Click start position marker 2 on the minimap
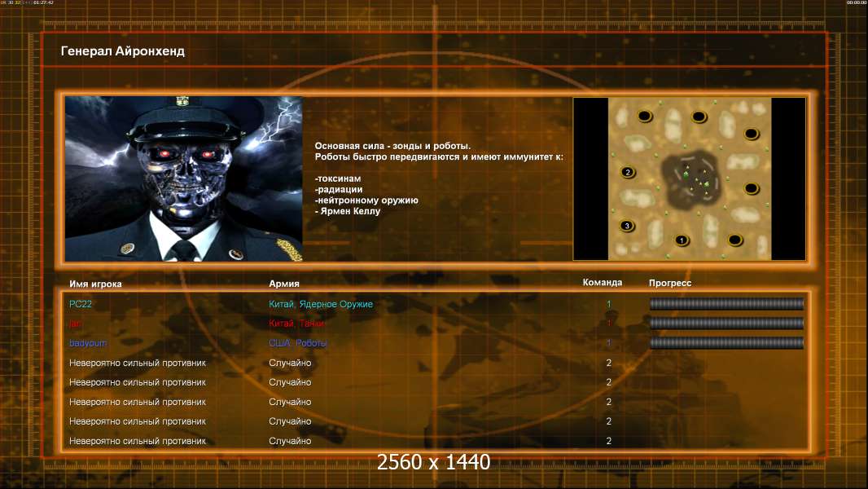 coord(627,172)
